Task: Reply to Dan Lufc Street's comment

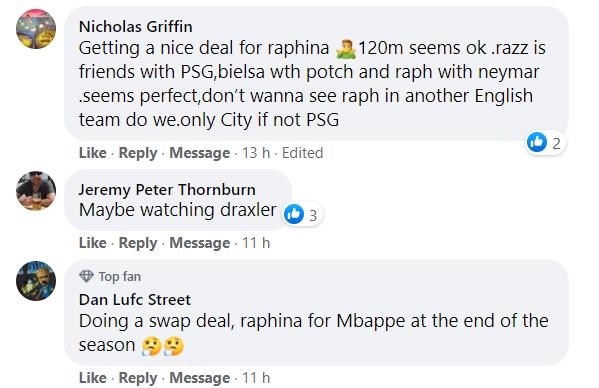Action: [x=138, y=378]
